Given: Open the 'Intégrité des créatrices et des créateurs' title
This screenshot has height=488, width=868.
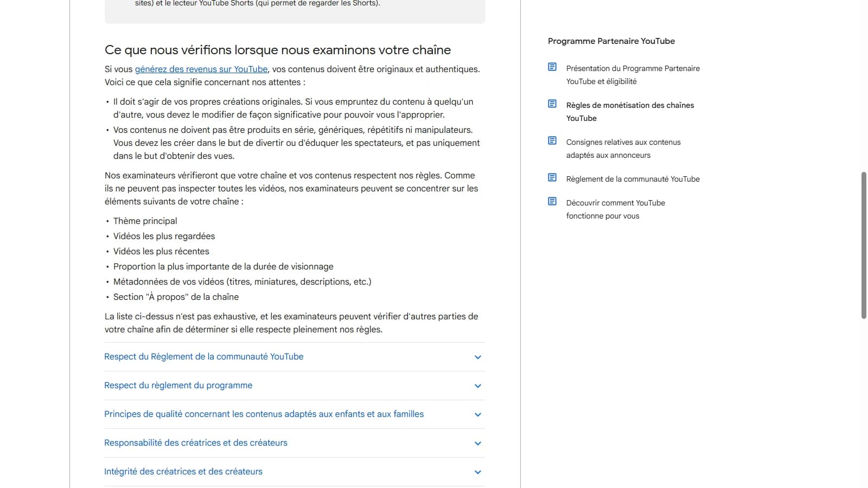Looking at the screenshot, I should [x=183, y=471].
